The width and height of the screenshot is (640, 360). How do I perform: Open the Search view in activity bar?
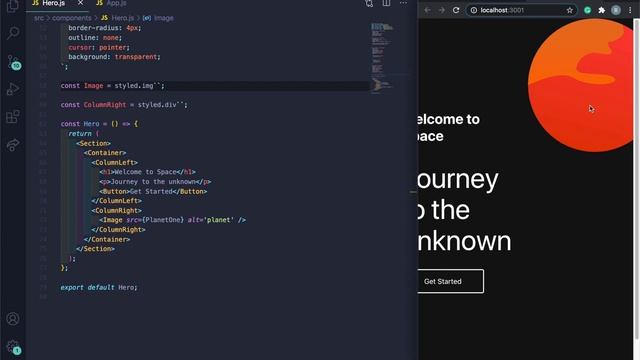(13, 32)
